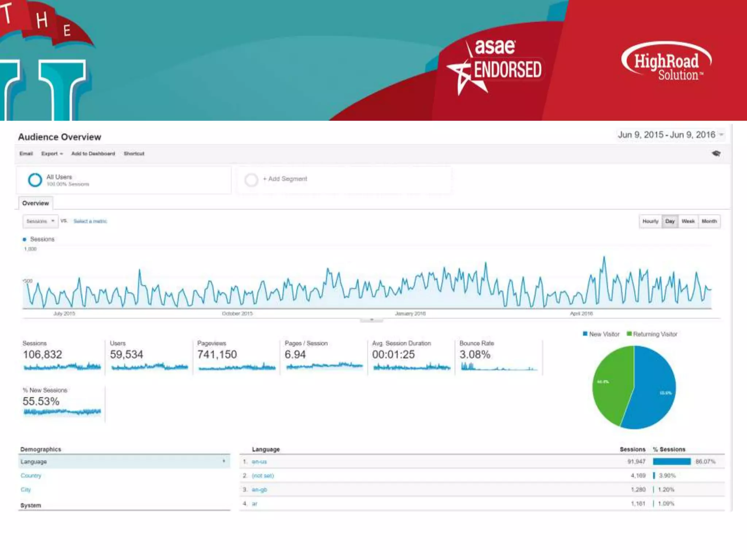Click the Returning Visitor green legend square
Viewport: 747px width, 560px height.
[x=629, y=334]
